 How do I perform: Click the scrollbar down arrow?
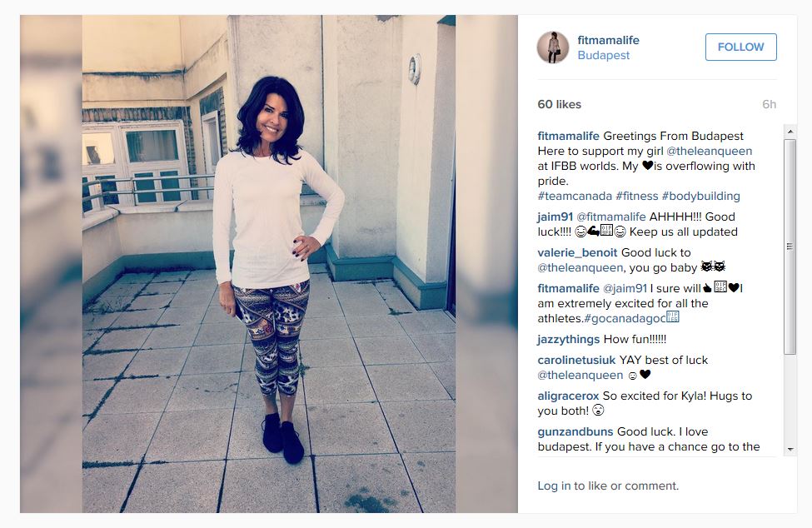(x=790, y=450)
